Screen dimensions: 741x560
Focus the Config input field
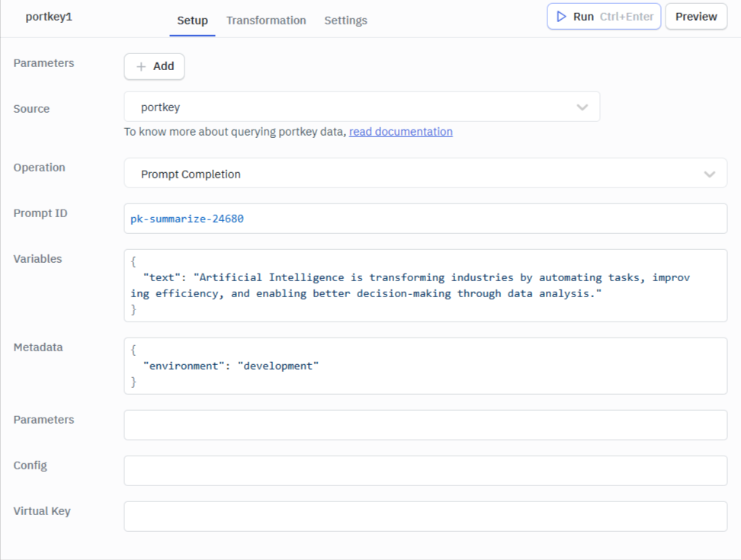pos(425,471)
